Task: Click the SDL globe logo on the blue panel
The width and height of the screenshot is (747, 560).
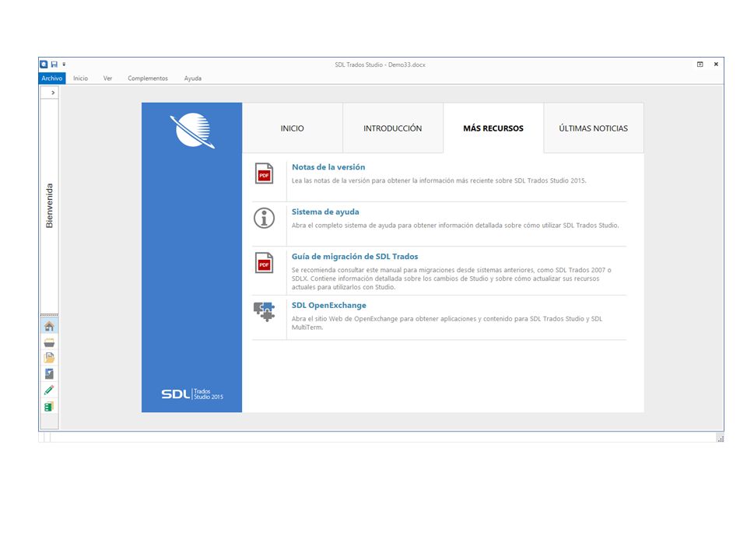Action: (x=192, y=130)
